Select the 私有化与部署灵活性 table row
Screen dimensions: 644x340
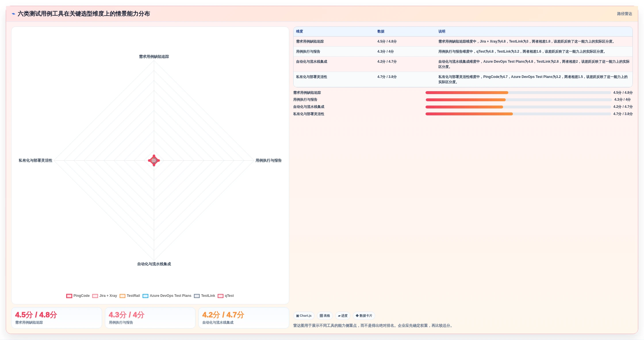click(463, 79)
